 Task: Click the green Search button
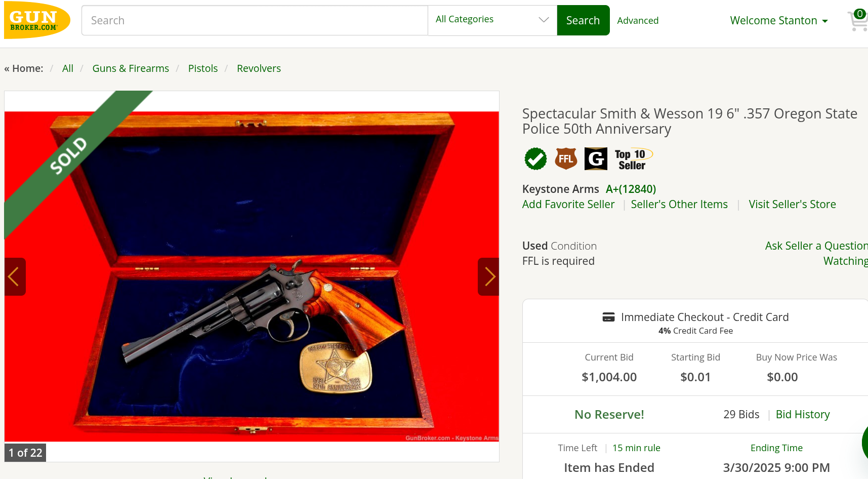[583, 20]
